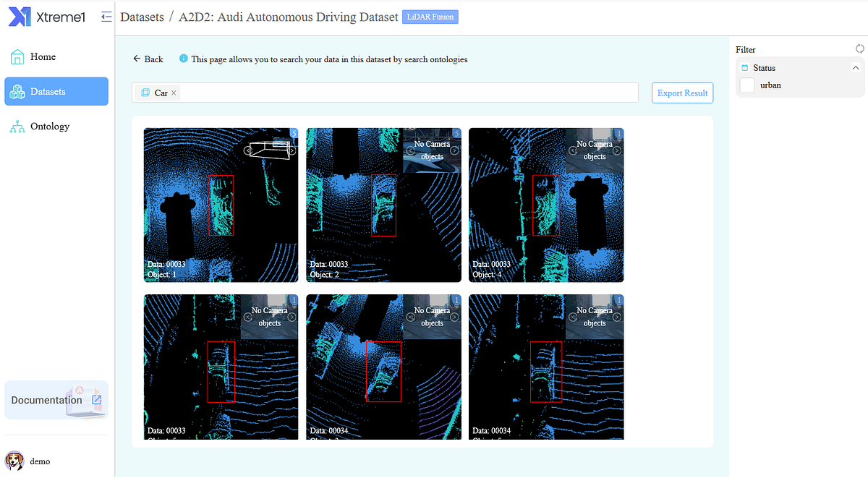868x478 pixels.
Task: Enable the urban status checkbox
Action: (x=746, y=85)
